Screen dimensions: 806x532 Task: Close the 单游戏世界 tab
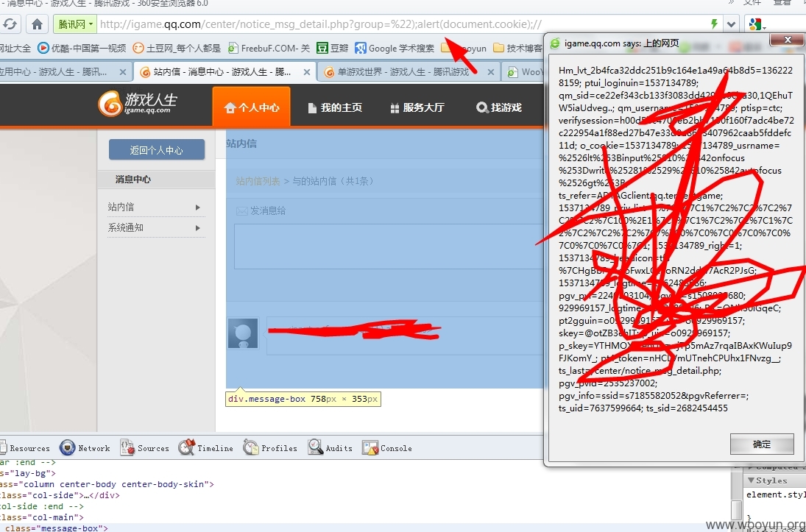click(491, 72)
